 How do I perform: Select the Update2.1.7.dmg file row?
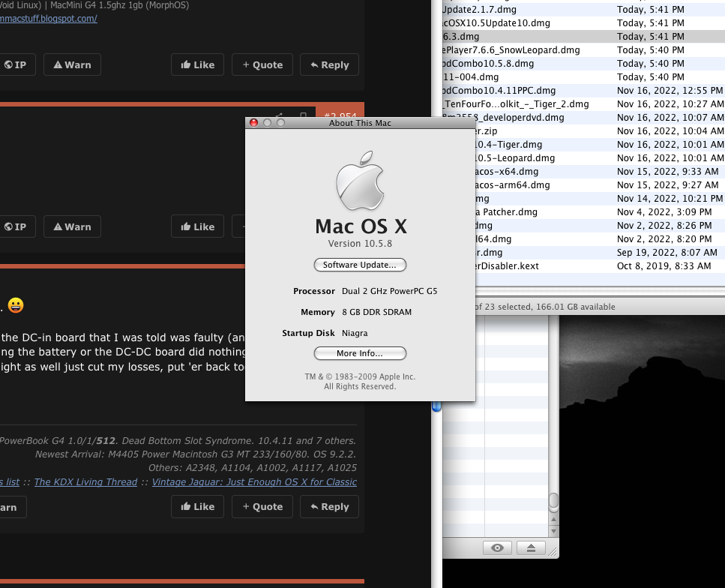[x=583, y=9]
